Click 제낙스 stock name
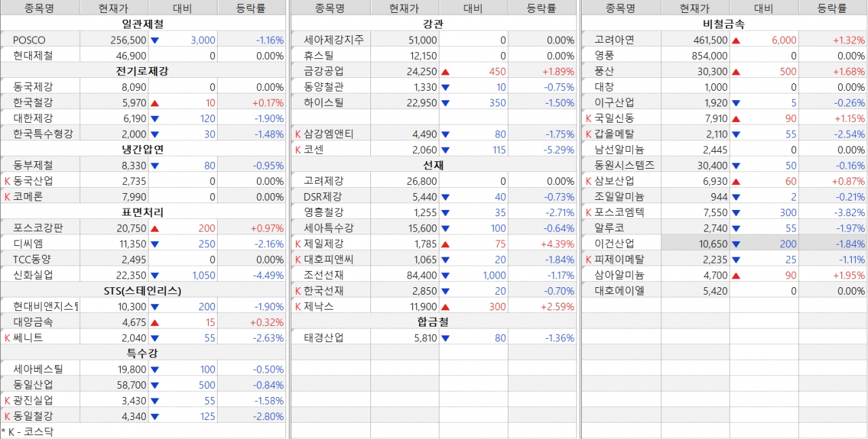Image resolution: width=868 pixels, height=439 pixels. (319, 306)
